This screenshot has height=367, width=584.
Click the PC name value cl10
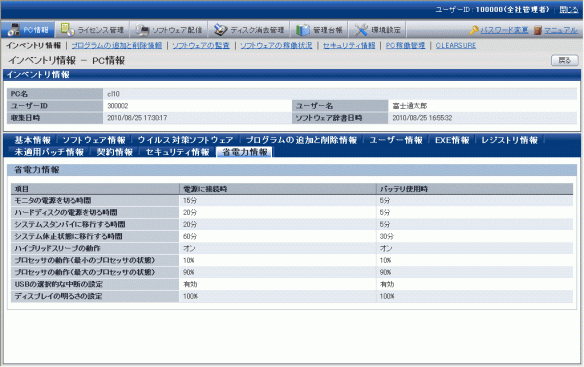point(114,94)
